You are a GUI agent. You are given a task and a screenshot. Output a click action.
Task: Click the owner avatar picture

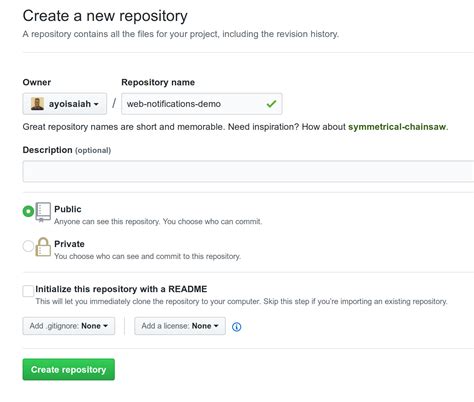(x=37, y=104)
